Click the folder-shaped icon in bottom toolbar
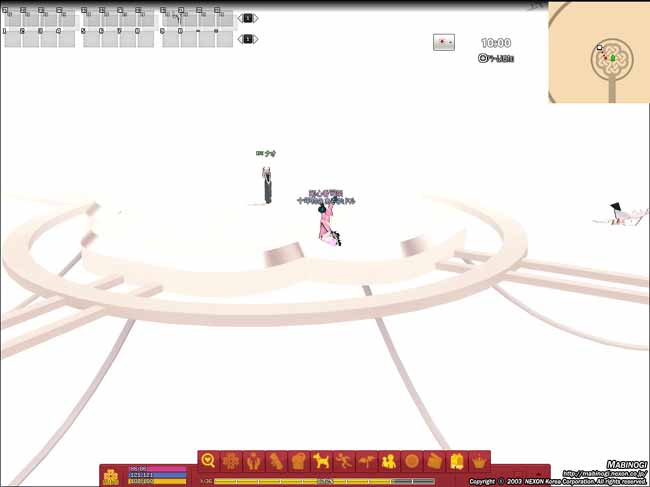The width and height of the screenshot is (650, 487). pos(434,461)
